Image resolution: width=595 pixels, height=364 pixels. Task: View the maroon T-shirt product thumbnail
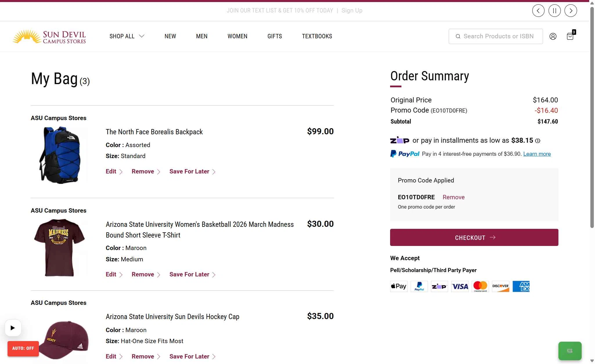click(x=59, y=247)
